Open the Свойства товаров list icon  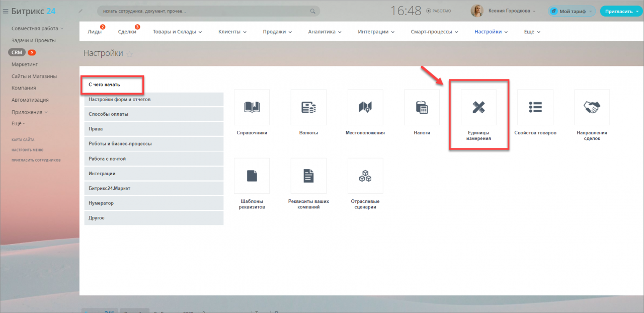[x=535, y=107]
